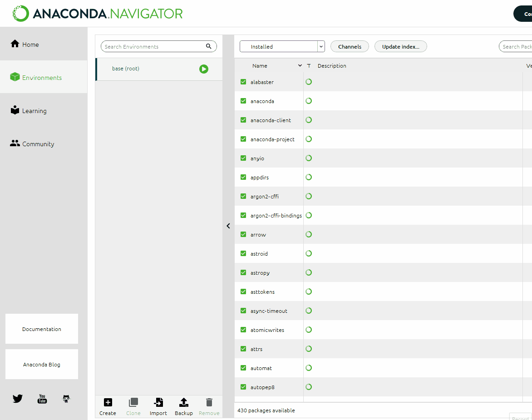
Task: Select the atomicwrites package name
Action: (267, 330)
